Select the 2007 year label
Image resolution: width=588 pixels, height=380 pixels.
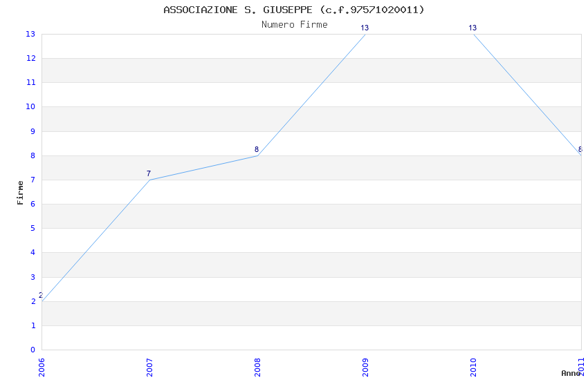149,368
